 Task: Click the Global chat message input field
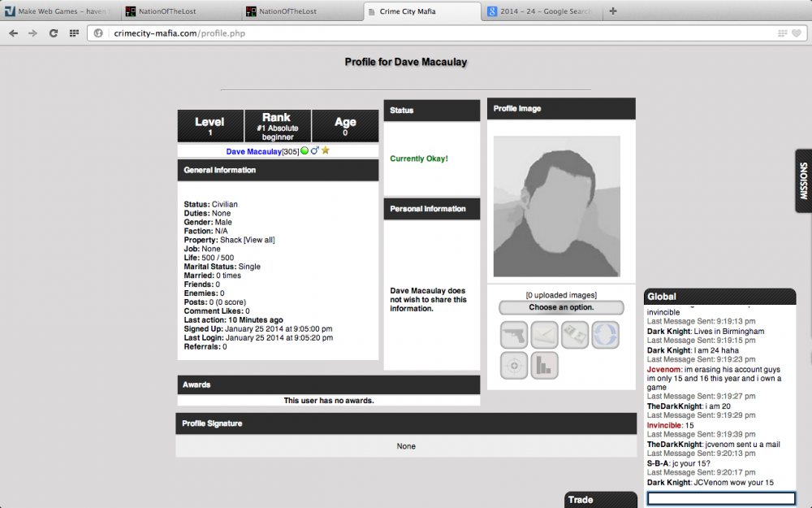[719, 497]
